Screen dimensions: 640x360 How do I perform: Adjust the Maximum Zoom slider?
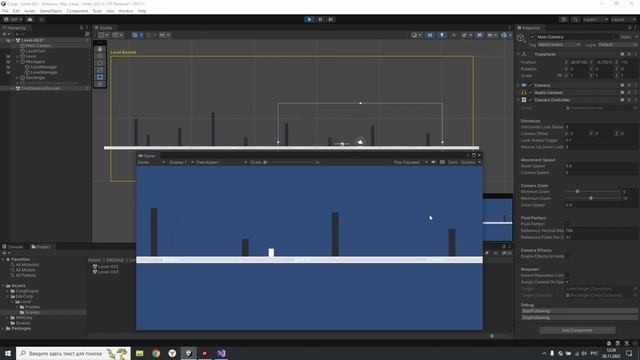[x=592, y=198]
